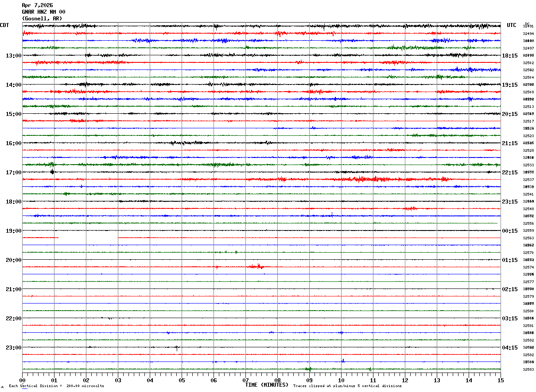Click minute tick label 10 on the axis
Viewport: 536px width, 392px height.
341,380
